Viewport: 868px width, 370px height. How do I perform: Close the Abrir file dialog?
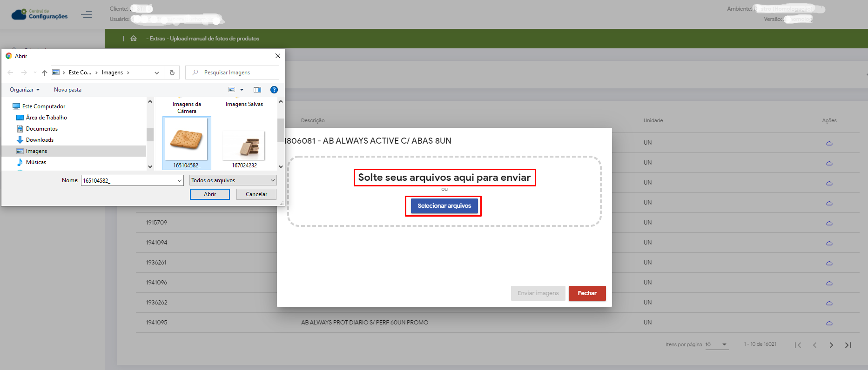(x=278, y=56)
